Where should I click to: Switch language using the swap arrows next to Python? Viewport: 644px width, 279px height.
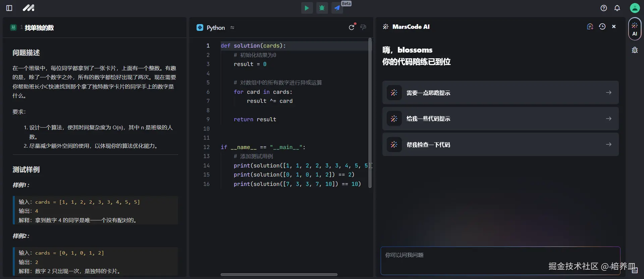tap(232, 27)
